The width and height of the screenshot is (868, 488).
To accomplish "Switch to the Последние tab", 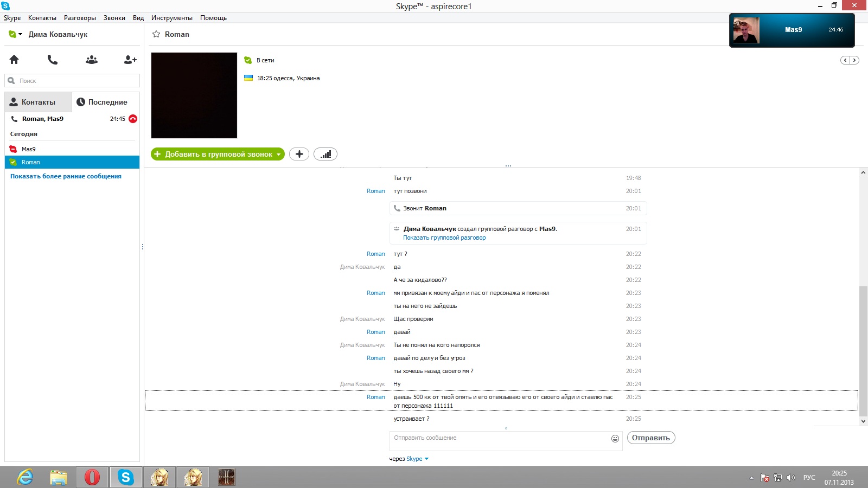I will click(x=105, y=102).
